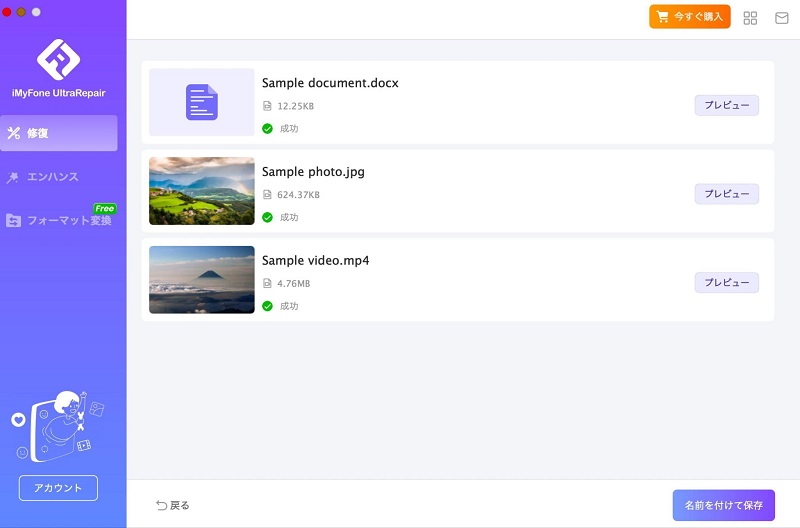Click the landscape thumbnail for Sample photo.jpg
The width and height of the screenshot is (800, 528).
202,191
